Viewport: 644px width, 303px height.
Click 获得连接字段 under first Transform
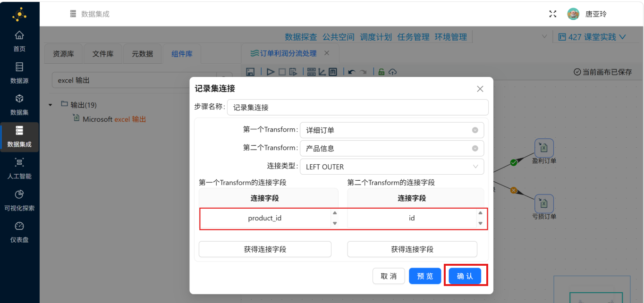265,249
